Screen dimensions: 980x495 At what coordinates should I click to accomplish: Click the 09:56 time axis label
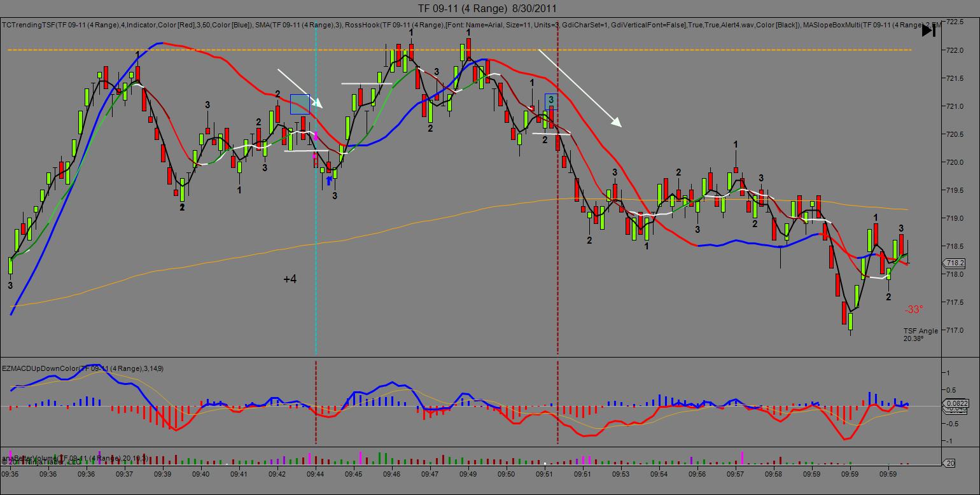point(697,474)
